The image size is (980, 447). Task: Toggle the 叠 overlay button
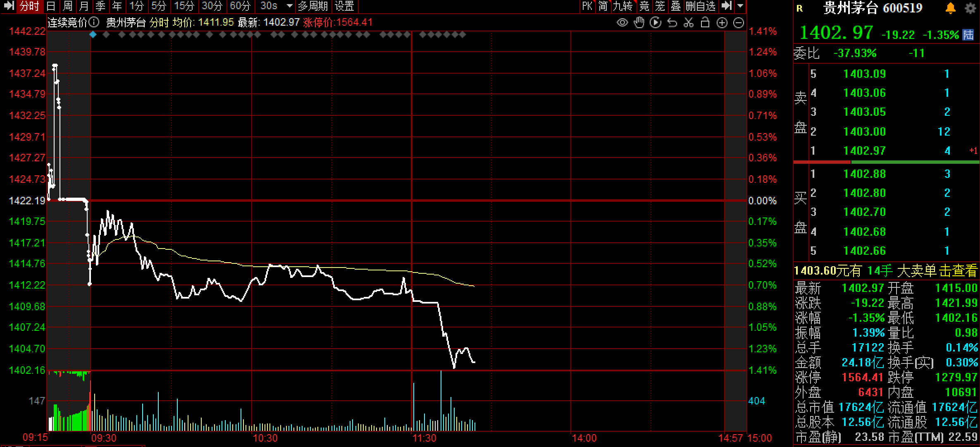click(675, 6)
